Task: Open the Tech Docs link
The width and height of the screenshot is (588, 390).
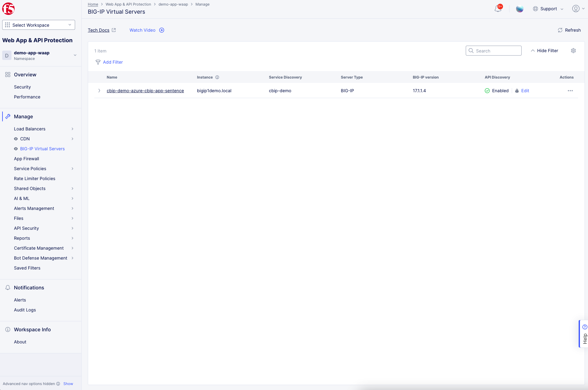Action: click(99, 30)
